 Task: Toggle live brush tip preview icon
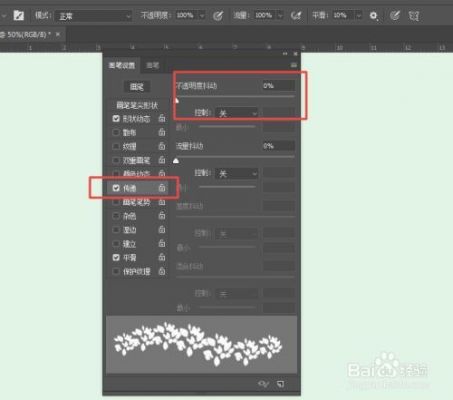pos(263,384)
